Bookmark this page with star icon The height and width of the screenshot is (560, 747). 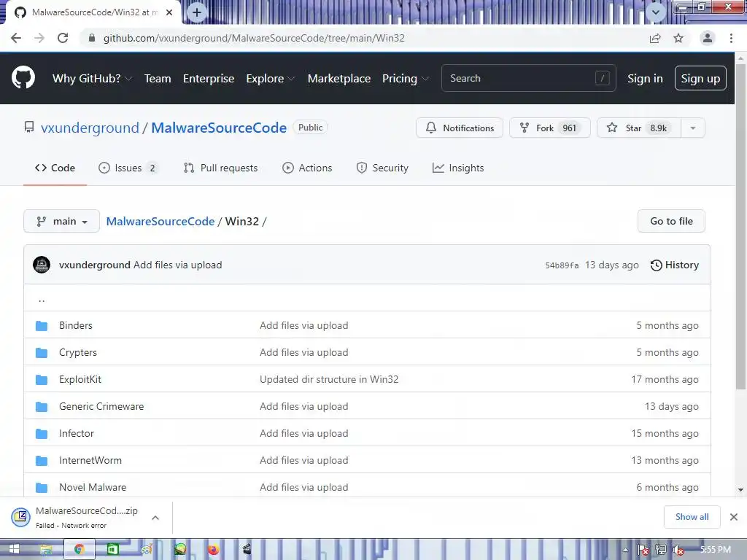coord(678,38)
